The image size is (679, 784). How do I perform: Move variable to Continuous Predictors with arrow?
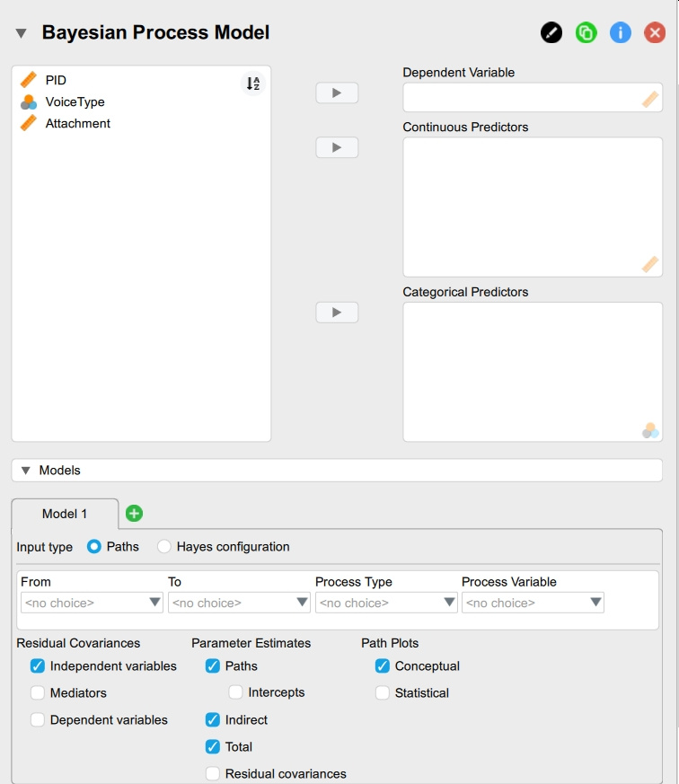(337, 147)
